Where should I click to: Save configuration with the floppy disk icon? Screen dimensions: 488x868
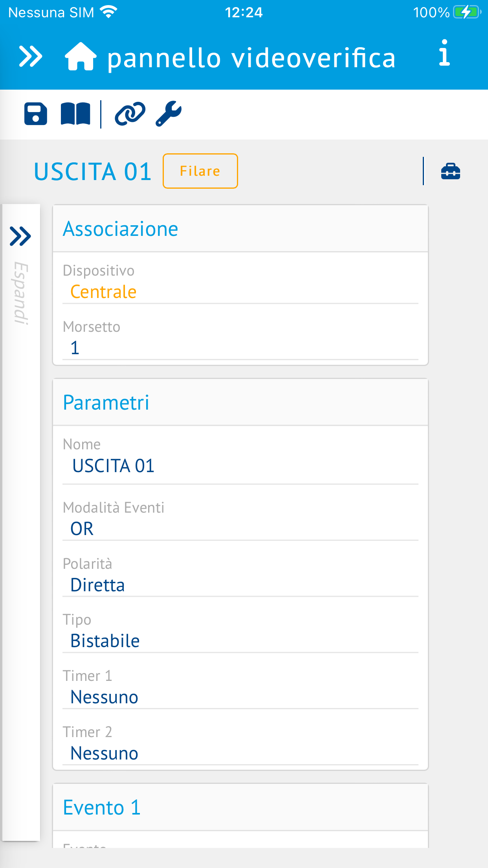coord(36,114)
